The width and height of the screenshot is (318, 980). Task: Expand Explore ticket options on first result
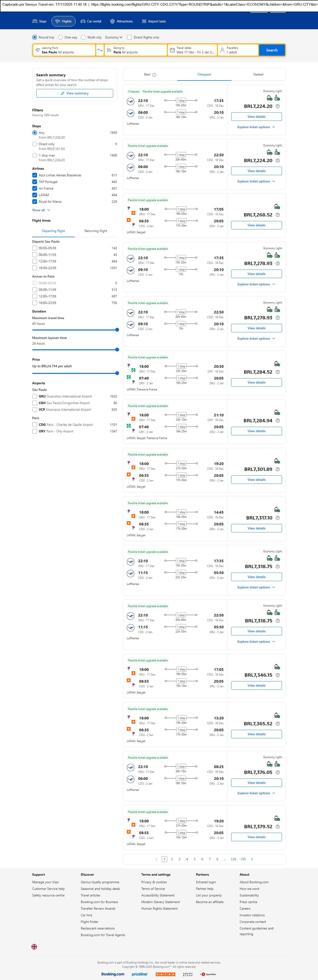pos(256,127)
